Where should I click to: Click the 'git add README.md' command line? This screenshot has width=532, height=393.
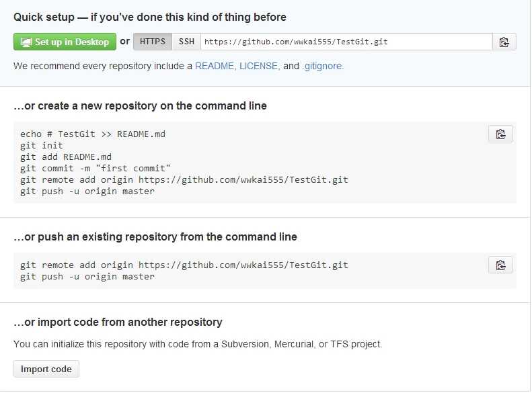click(x=66, y=157)
